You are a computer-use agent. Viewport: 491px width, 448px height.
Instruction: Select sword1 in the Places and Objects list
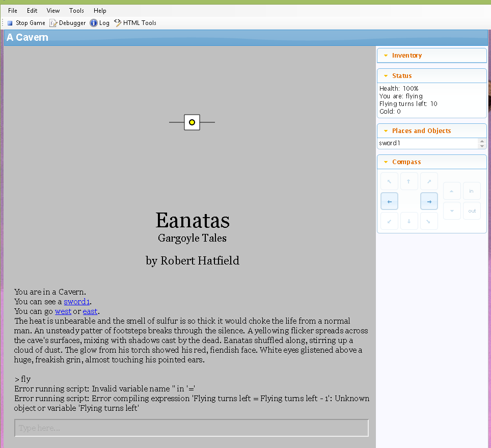390,143
